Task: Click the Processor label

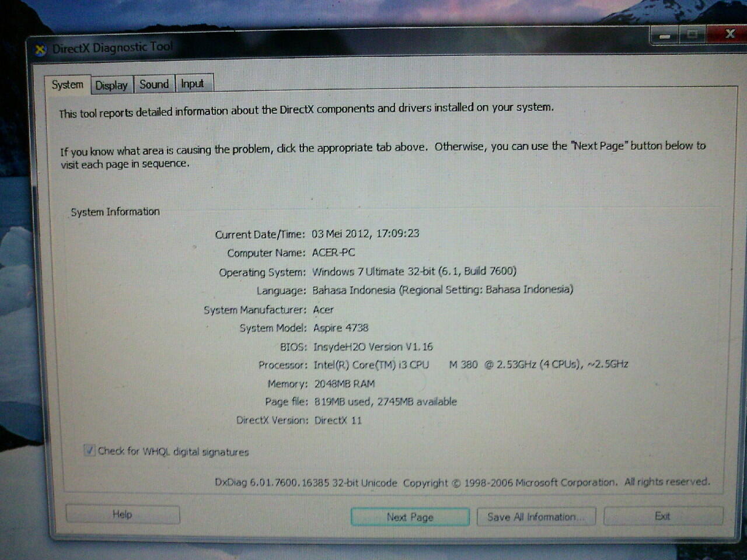Action: (x=282, y=365)
